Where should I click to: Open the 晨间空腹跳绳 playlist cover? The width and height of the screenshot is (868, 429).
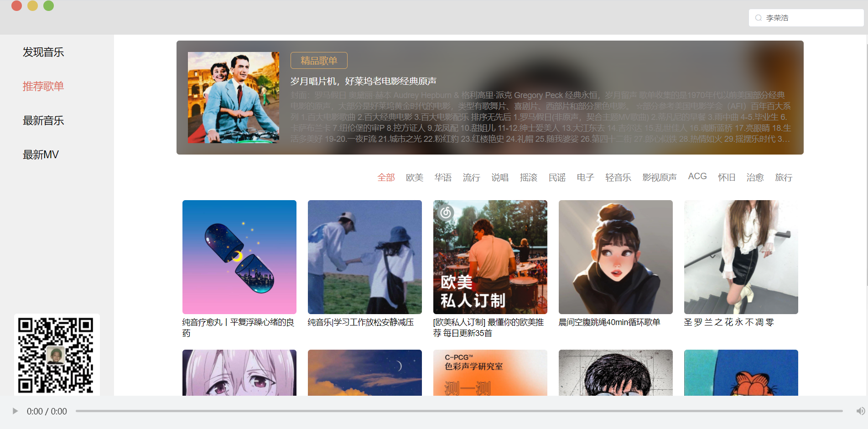[x=616, y=257]
